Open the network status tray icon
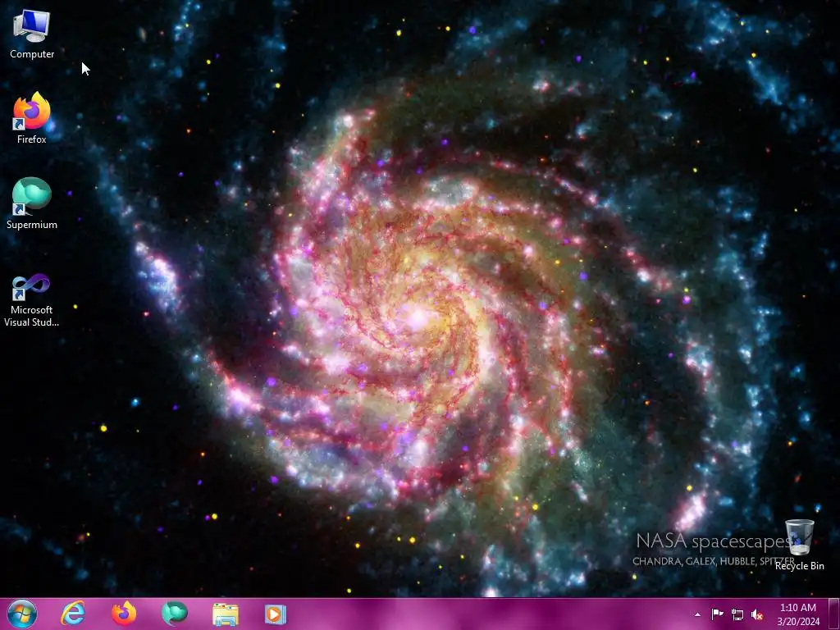This screenshot has width=840, height=630. (737, 614)
